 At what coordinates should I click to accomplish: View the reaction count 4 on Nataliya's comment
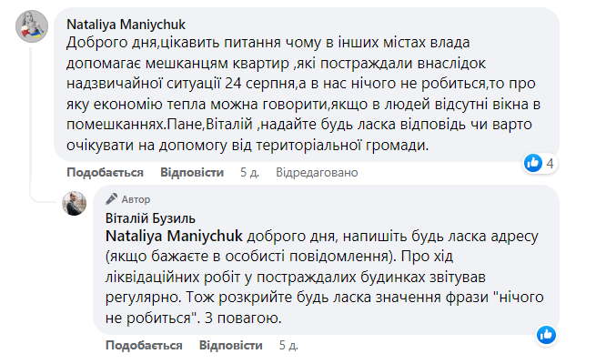[576, 164]
